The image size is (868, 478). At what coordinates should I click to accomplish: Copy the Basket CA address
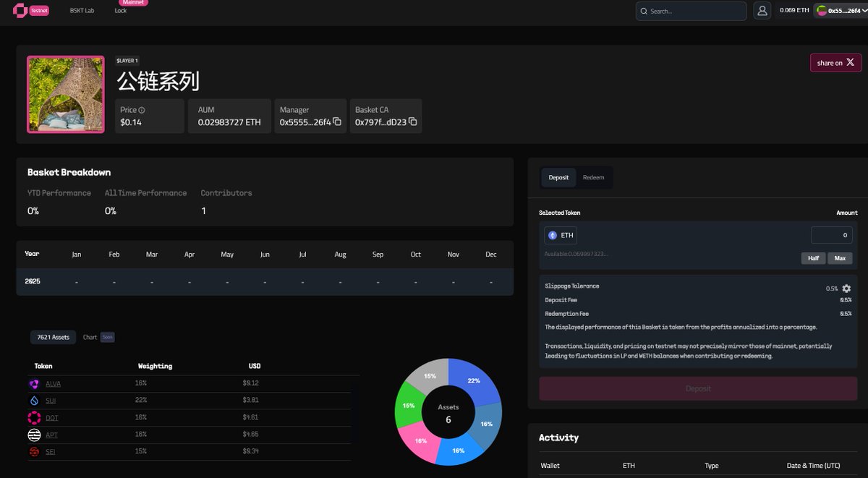[413, 122]
